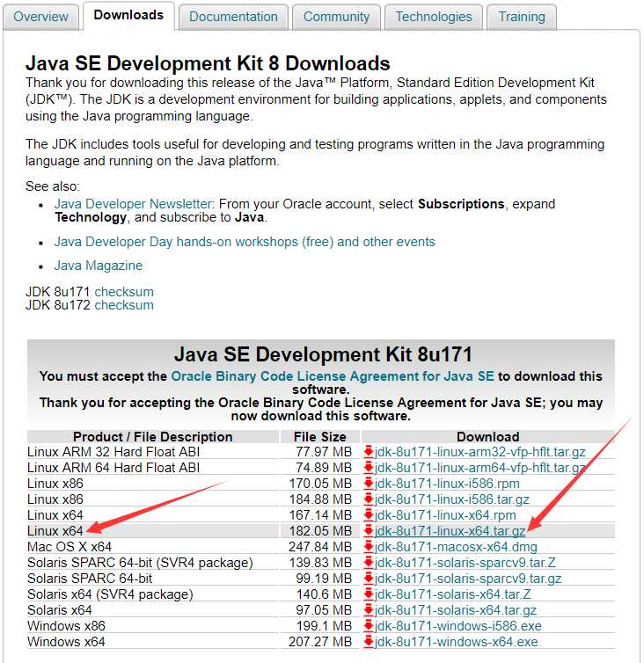Open the JDK 8u171 checksum link
This screenshot has width=644, height=663.
[124, 292]
